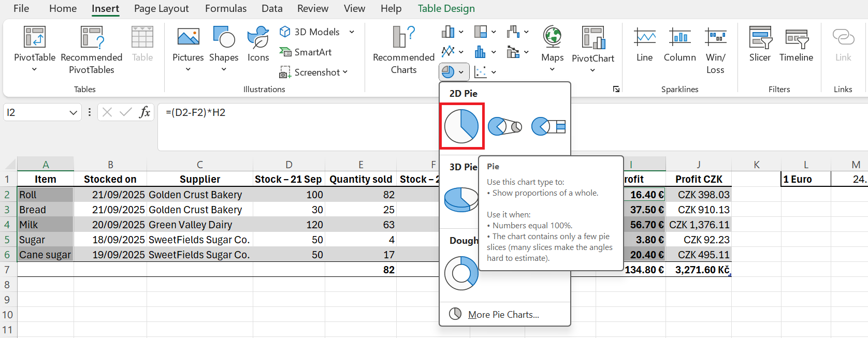Switch to the Page Layout tab
The width and height of the screenshot is (868, 338).
(162, 8)
